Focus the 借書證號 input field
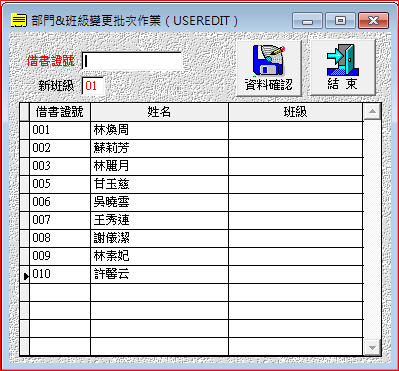This screenshot has height=371, width=399. point(132,61)
